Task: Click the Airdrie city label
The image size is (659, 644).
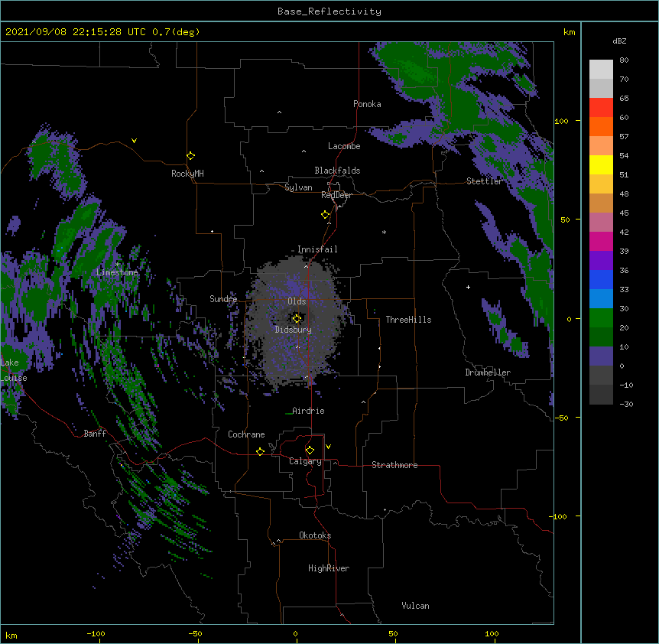Action: [309, 411]
